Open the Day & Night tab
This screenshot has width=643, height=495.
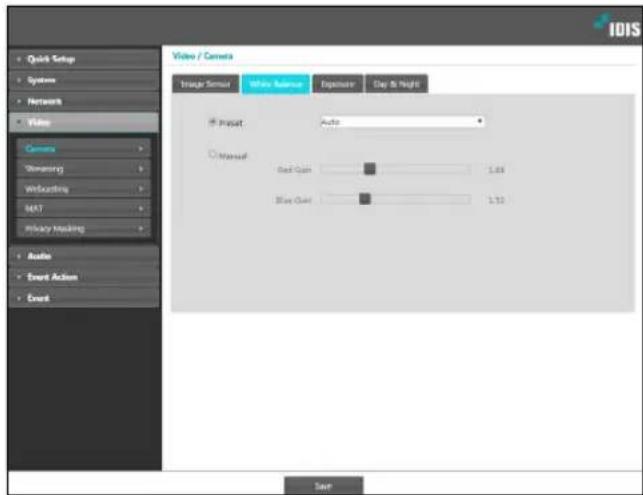(x=396, y=84)
